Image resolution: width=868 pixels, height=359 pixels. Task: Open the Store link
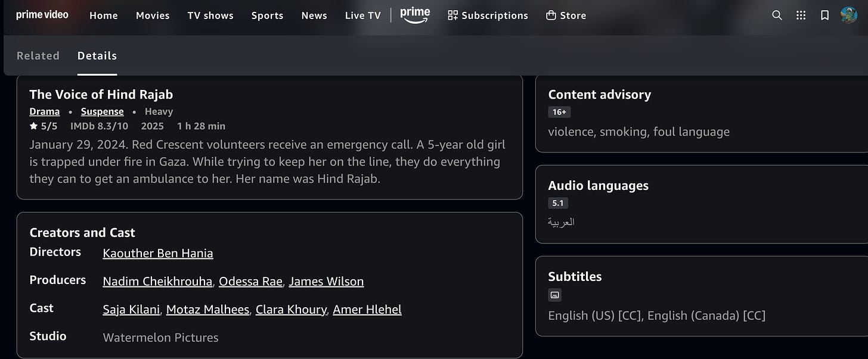[x=566, y=15]
